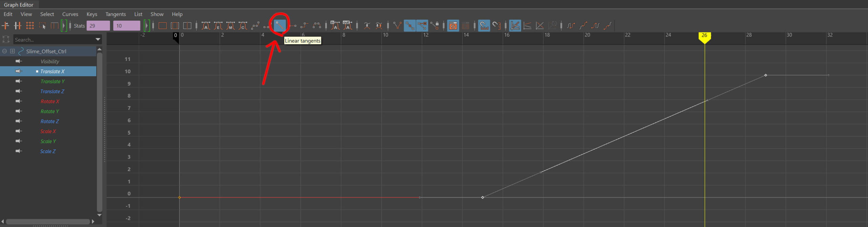The image size is (868, 227).
Task: Click outliner vertical scrollbar down arrow
Action: [x=99, y=215]
